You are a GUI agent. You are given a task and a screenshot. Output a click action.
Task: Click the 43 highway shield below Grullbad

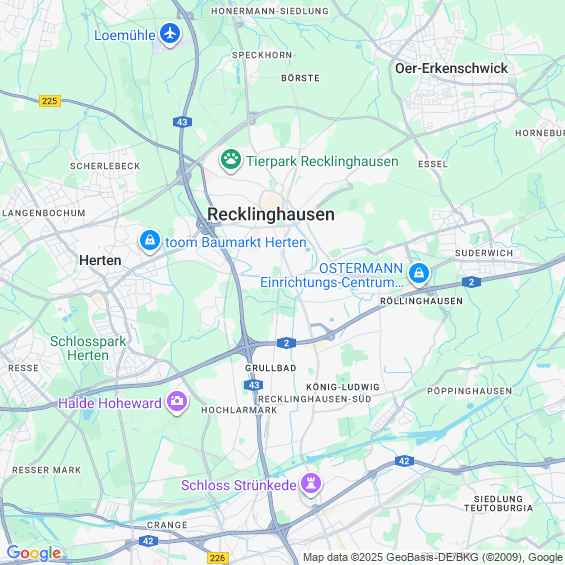(254, 385)
